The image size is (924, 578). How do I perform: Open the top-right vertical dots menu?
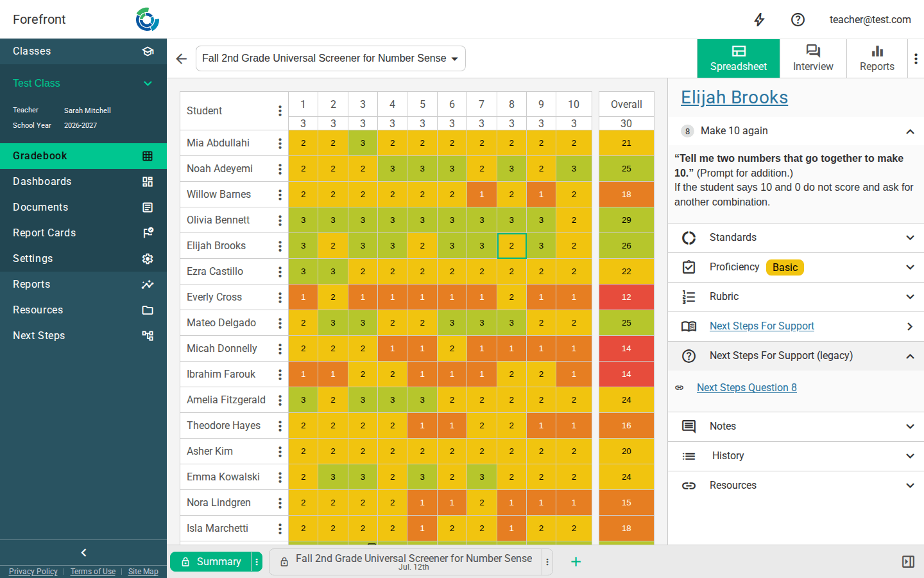pyautogui.click(x=916, y=58)
